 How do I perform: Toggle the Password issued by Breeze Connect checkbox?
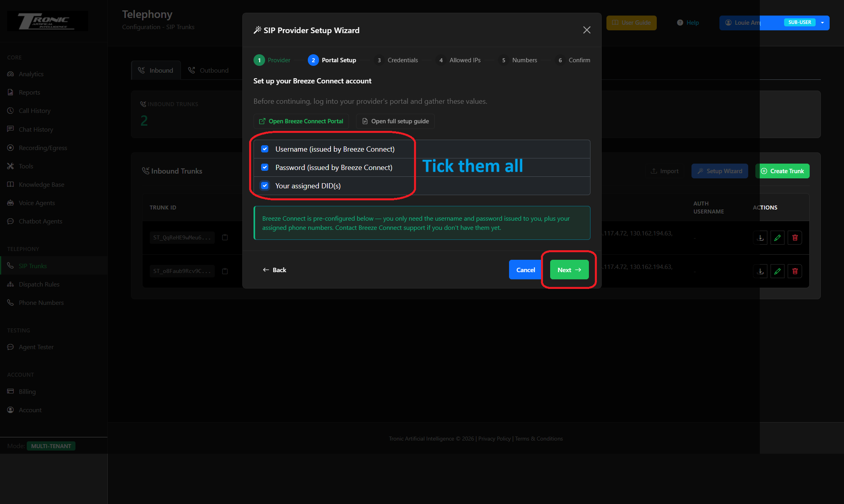point(265,167)
